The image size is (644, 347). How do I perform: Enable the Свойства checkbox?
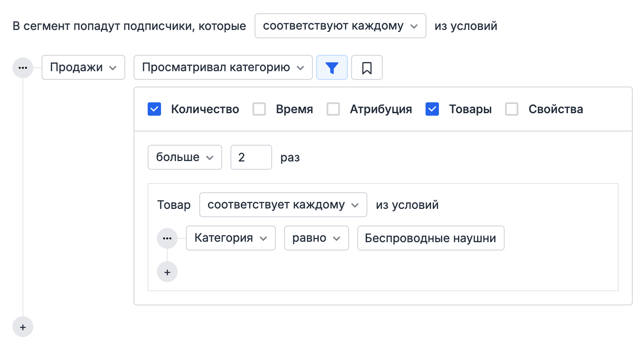(511, 109)
